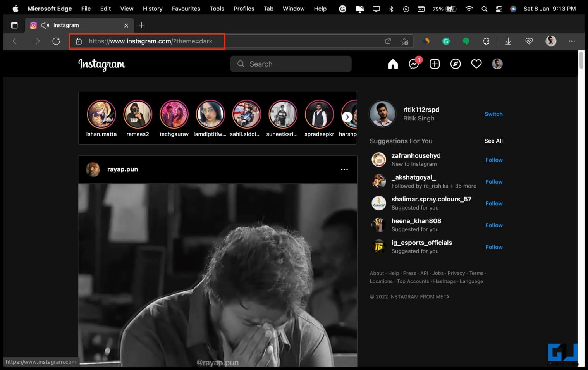The height and width of the screenshot is (370, 588).
Task: Click the Edge address bar URL
Action: tap(150, 41)
